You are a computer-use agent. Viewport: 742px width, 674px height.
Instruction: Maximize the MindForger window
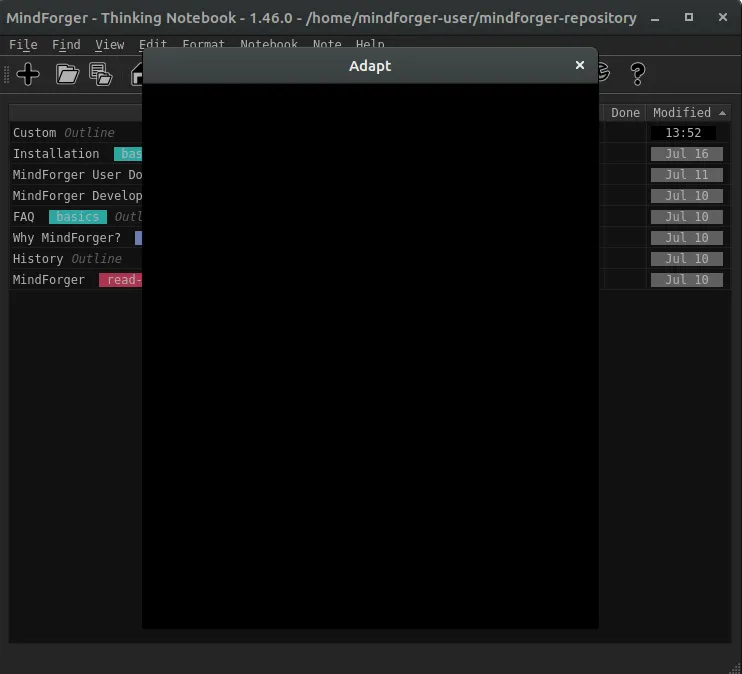[689, 17]
